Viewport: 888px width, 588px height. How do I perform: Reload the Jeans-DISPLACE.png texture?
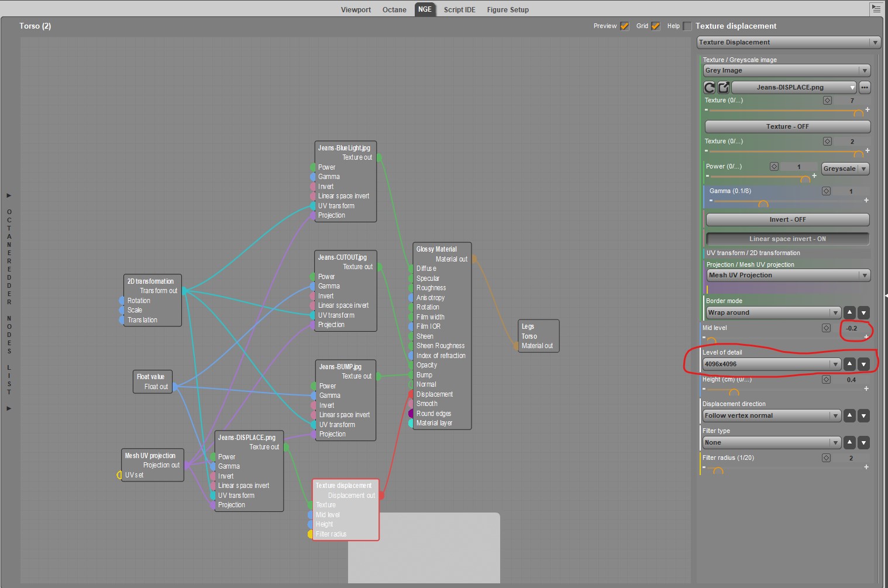[x=709, y=87]
